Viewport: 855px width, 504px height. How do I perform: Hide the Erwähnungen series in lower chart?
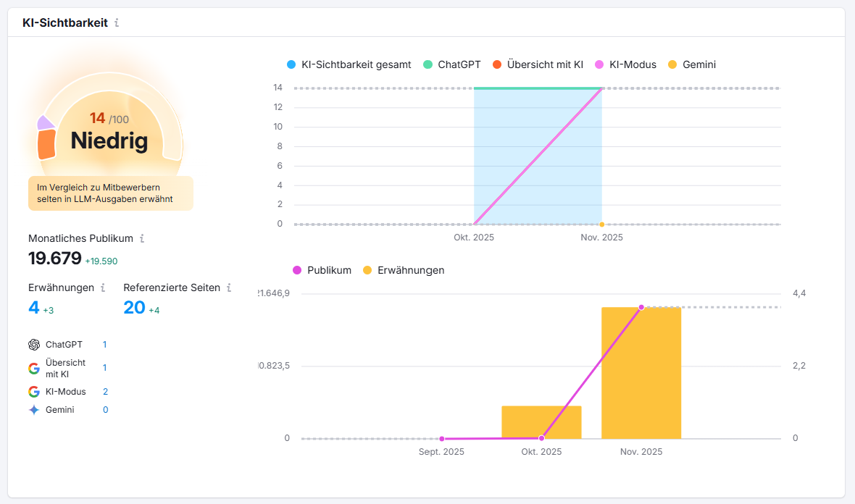(x=404, y=270)
